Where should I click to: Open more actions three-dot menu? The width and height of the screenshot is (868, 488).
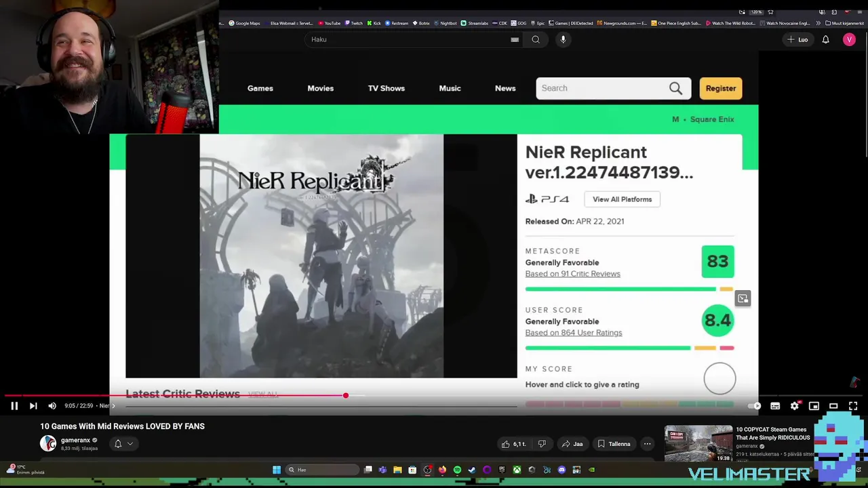tap(647, 444)
